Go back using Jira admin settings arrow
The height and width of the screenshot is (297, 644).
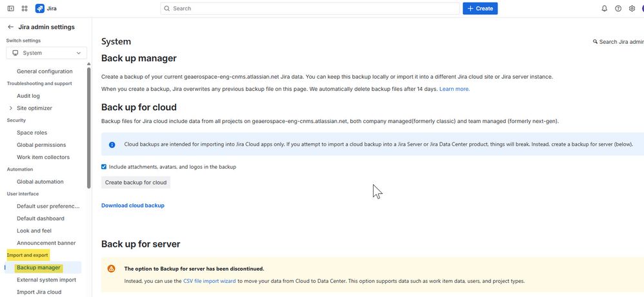pos(11,27)
